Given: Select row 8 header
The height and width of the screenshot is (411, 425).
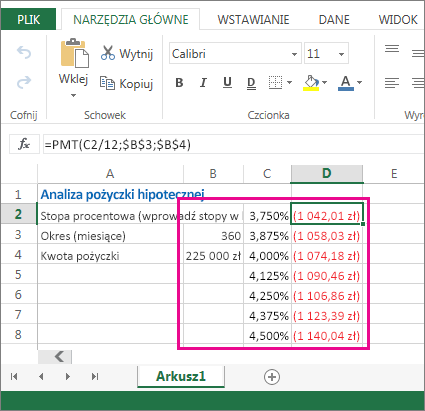Looking at the screenshot, I should pos(18,334).
